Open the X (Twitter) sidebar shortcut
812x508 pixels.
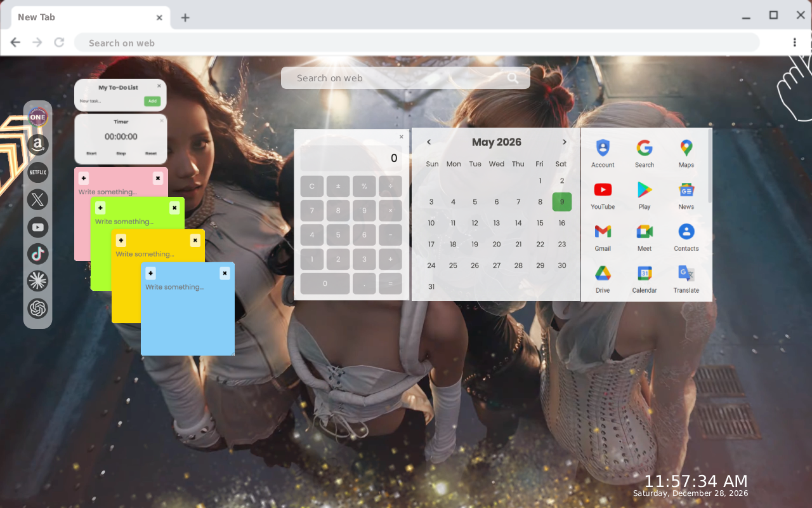pyautogui.click(x=38, y=199)
